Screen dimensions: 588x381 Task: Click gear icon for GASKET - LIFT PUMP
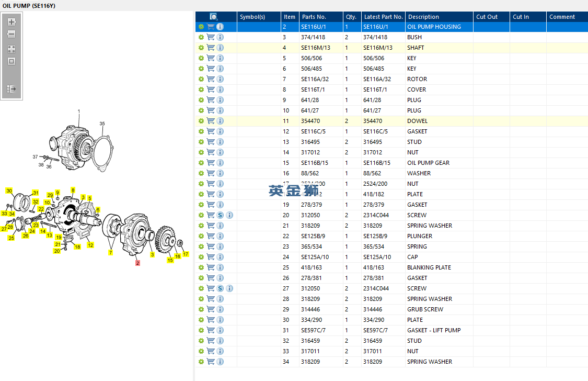[201, 330]
